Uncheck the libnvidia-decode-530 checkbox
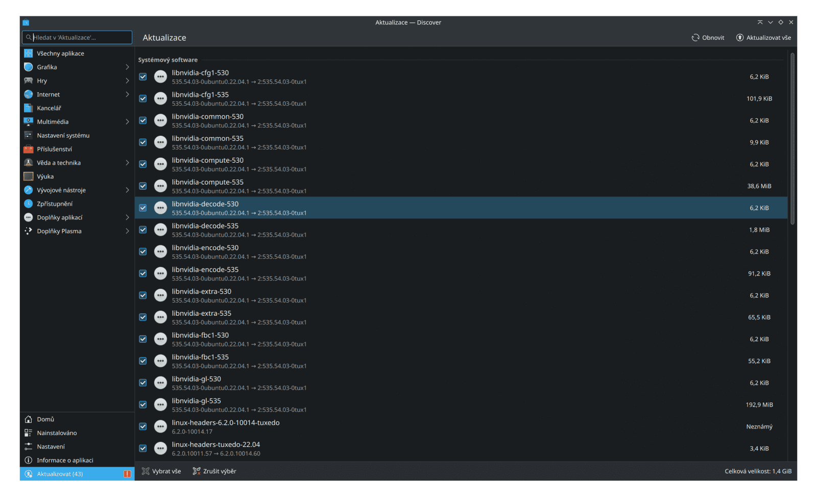The height and width of the screenshot is (504, 817). (143, 208)
